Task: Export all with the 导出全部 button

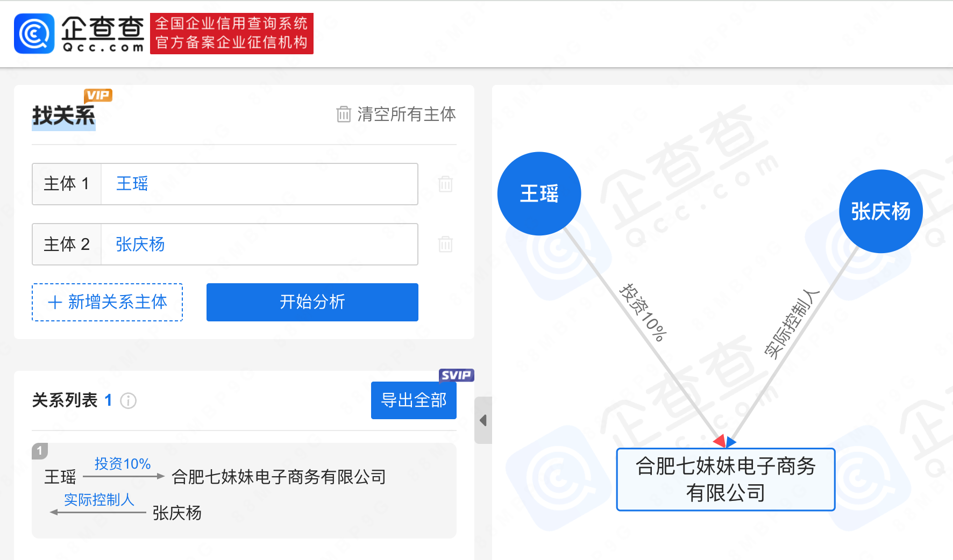Action: [414, 400]
